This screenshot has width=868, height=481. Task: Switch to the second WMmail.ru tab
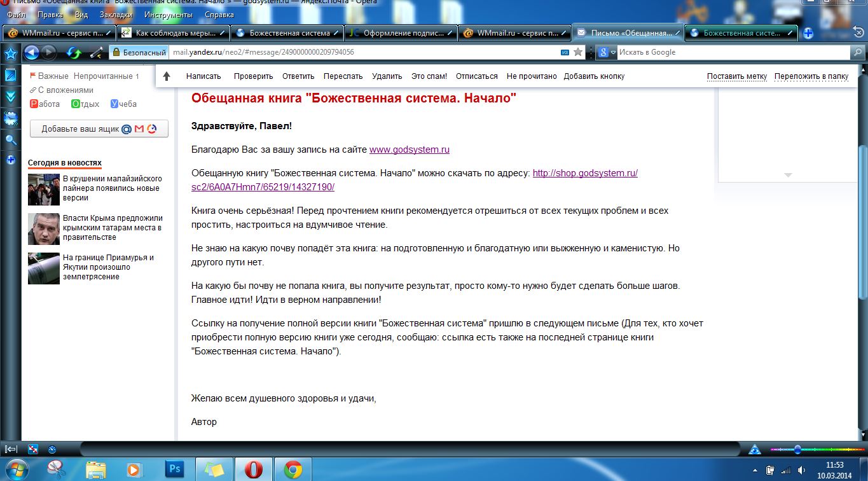click(x=514, y=32)
